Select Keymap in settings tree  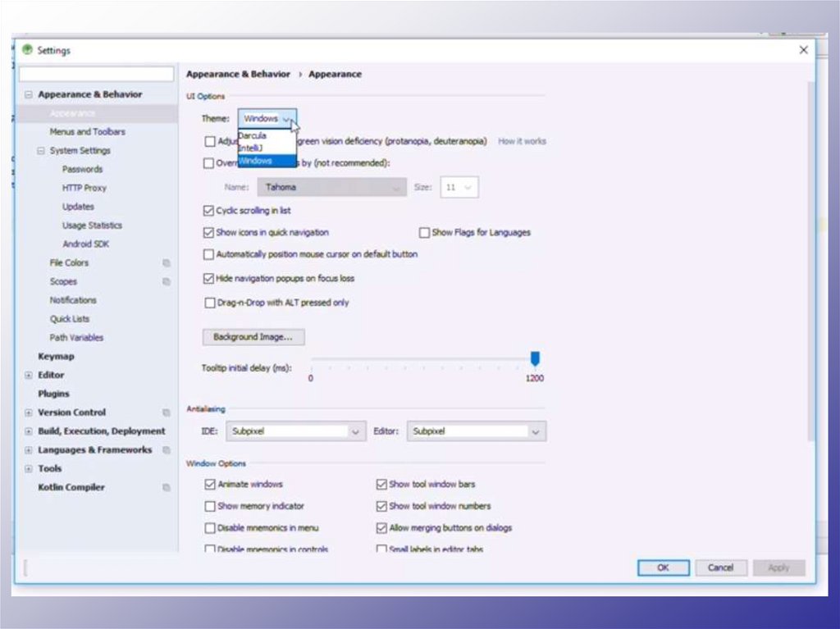click(x=56, y=356)
